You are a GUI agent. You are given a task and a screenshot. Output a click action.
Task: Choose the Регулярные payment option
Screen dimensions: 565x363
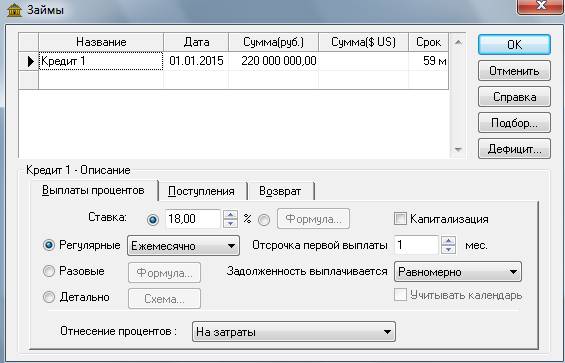click(x=49, y=245)
